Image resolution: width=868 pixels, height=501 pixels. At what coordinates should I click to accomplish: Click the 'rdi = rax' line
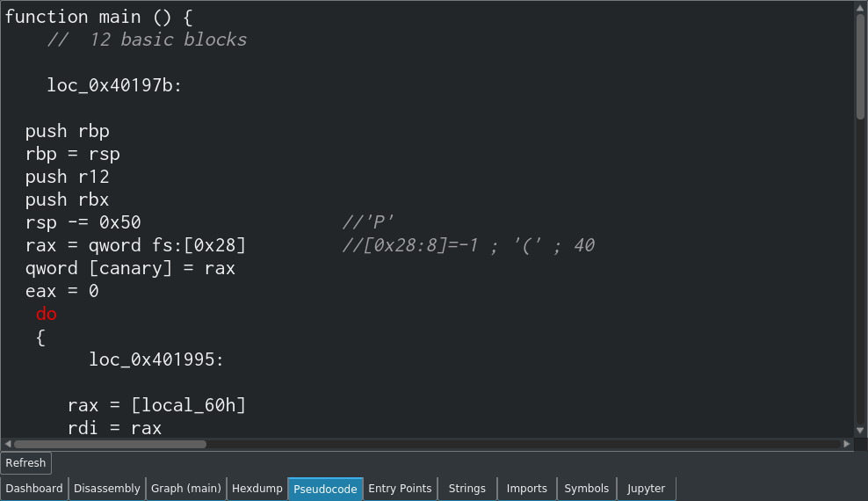(x=114, y=428)
